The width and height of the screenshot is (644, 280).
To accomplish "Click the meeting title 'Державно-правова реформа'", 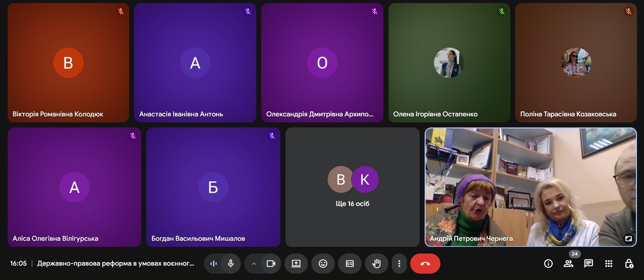I will (116, 264).
